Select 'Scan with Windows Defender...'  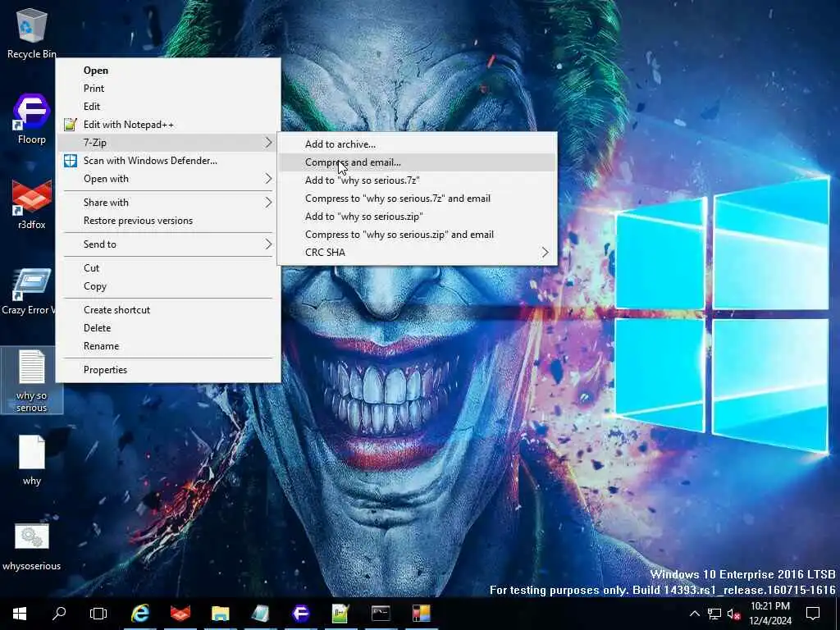tap(169, 161)
